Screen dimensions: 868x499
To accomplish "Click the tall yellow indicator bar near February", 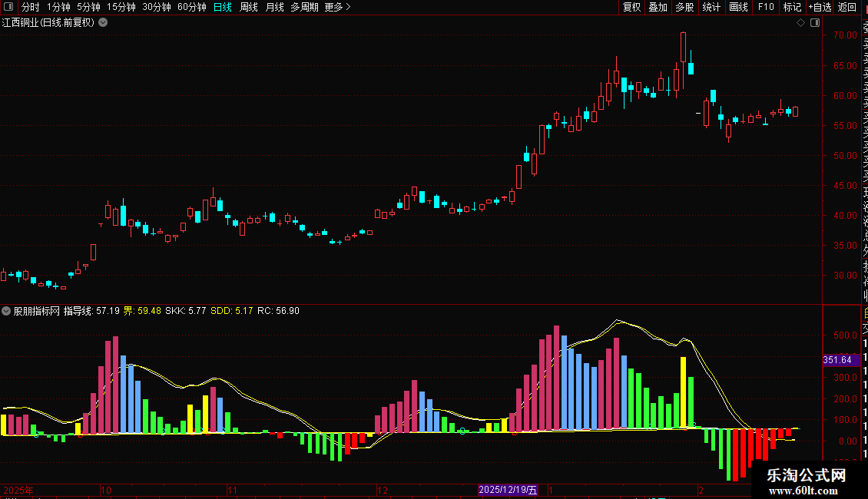I will coord(683,393).
